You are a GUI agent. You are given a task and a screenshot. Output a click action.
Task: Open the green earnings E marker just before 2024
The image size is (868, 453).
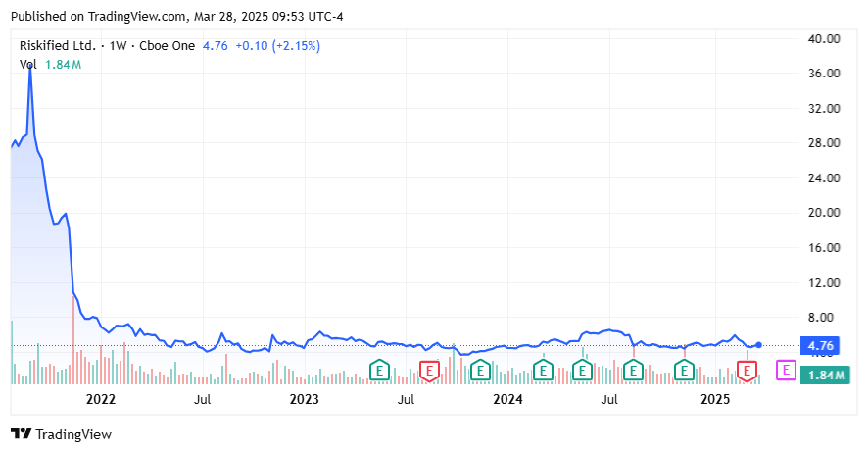480,370
